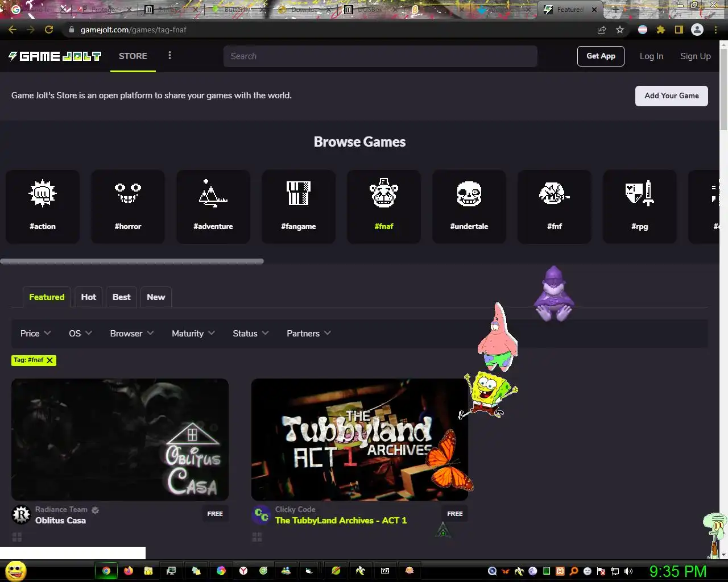Open the #fangame category tile

pos(299,206)
